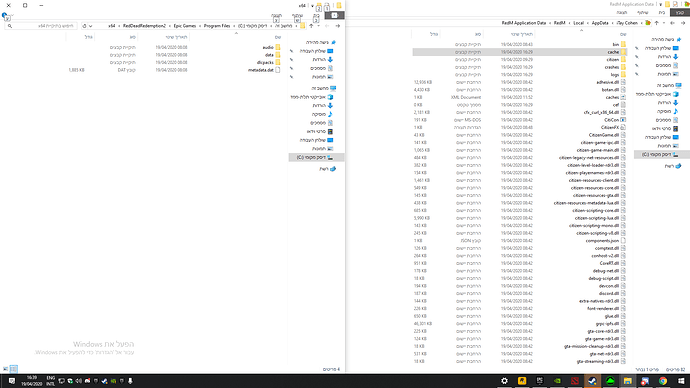690x388 pixels.
Task: Click search box in x64 window
Action: click(41, 26)
